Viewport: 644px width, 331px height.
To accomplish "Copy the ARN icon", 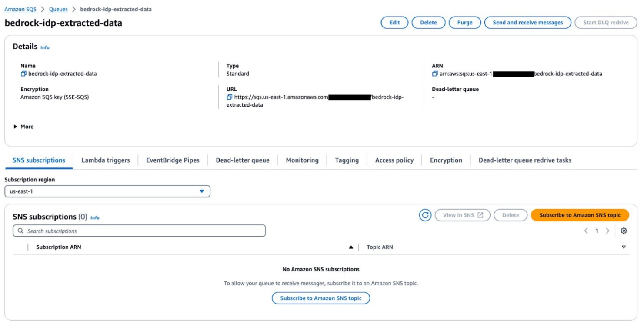I will pos(435,74).
